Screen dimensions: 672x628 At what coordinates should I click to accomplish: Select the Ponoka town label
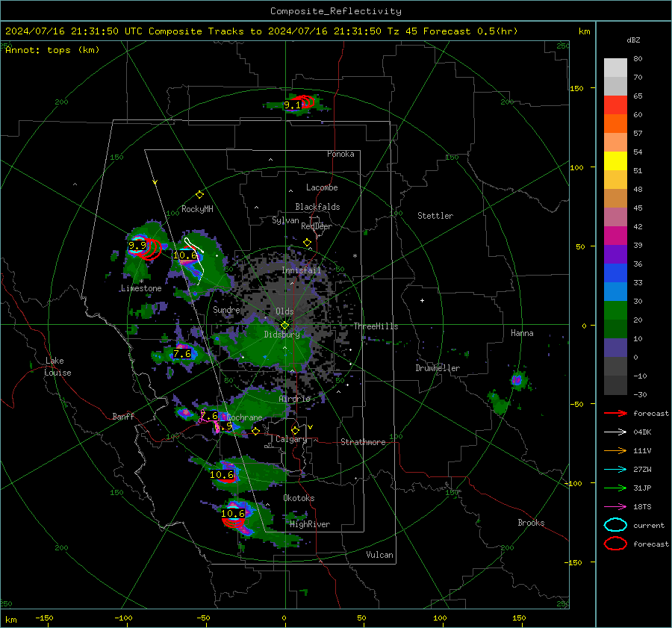[x=340, y=154]
